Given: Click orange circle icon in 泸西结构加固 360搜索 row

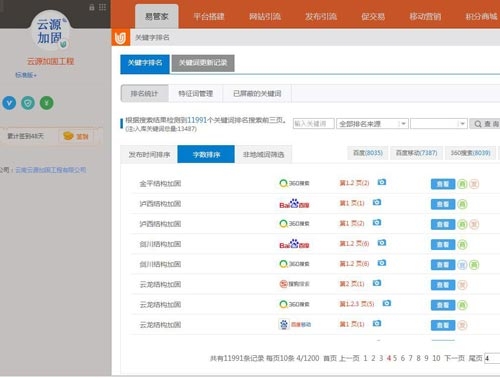Looking at the screenshot, I should point(474,224).
